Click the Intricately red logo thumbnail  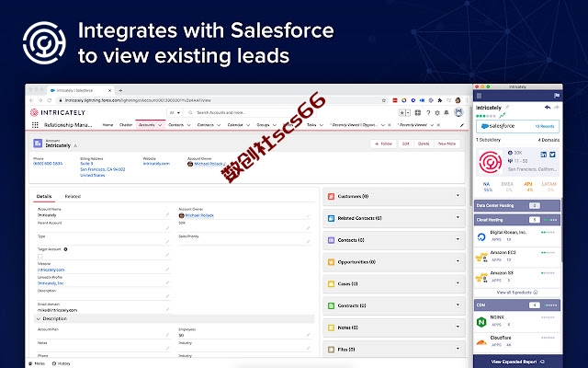point(491,162)
